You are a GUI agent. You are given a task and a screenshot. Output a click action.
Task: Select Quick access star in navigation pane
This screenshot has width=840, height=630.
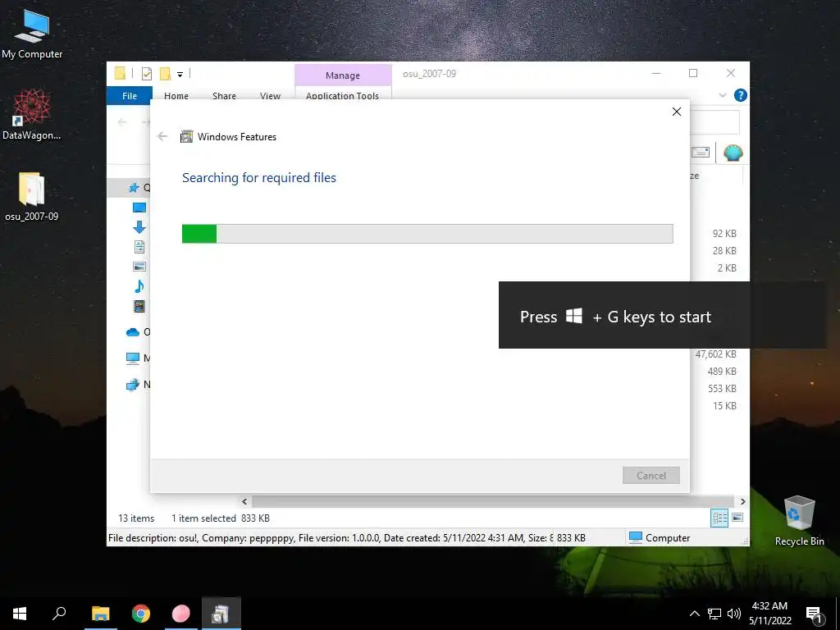tap(134, 188)
